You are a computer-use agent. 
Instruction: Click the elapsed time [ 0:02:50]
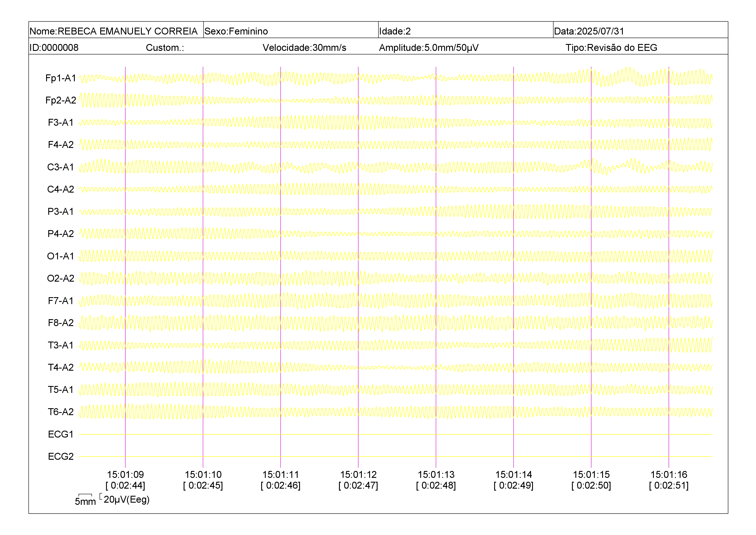591,486
